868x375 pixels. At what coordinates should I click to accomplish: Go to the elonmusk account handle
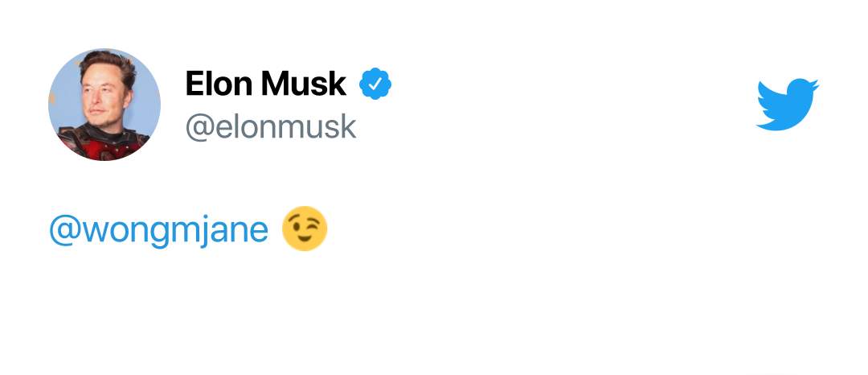pyautogui.click(x=271, y=126)
